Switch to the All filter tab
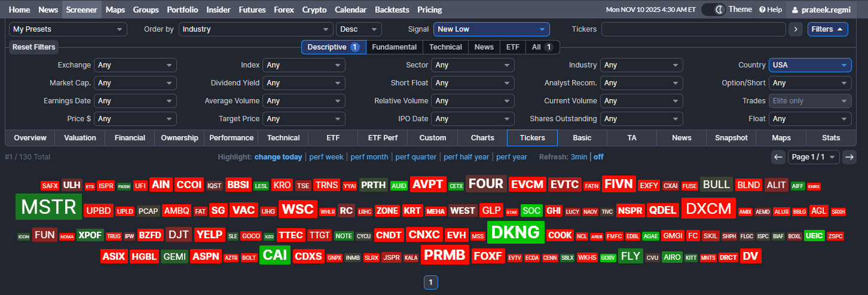 point(542,47)
